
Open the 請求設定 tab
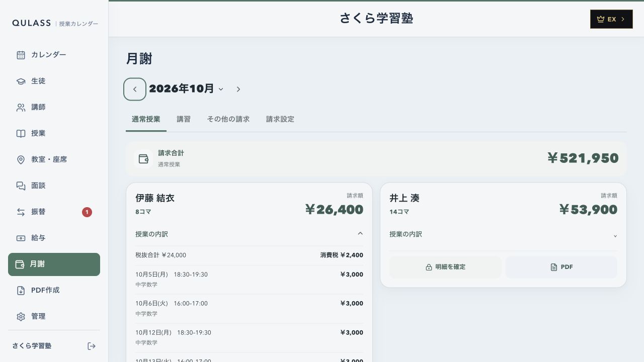(x=280, y=119)
